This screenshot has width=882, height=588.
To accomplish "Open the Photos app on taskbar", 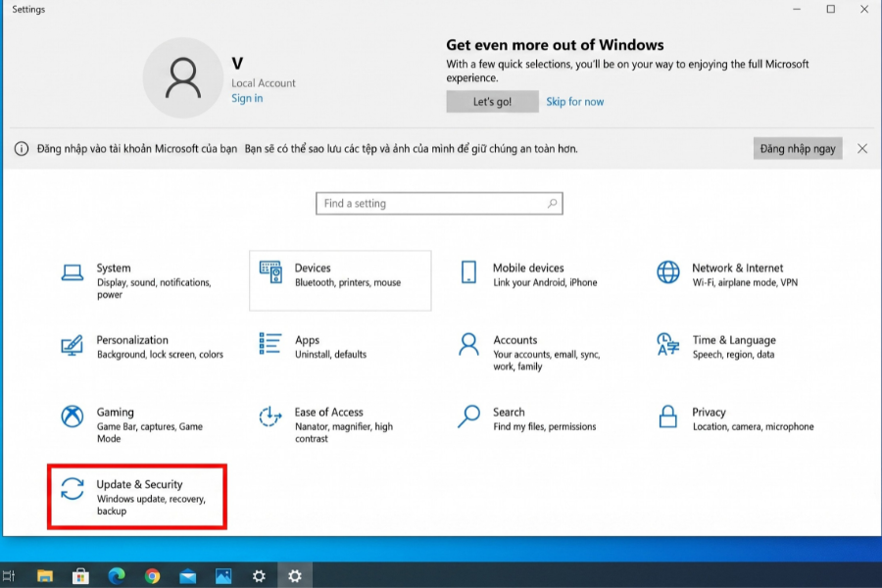I will [223, 575].
